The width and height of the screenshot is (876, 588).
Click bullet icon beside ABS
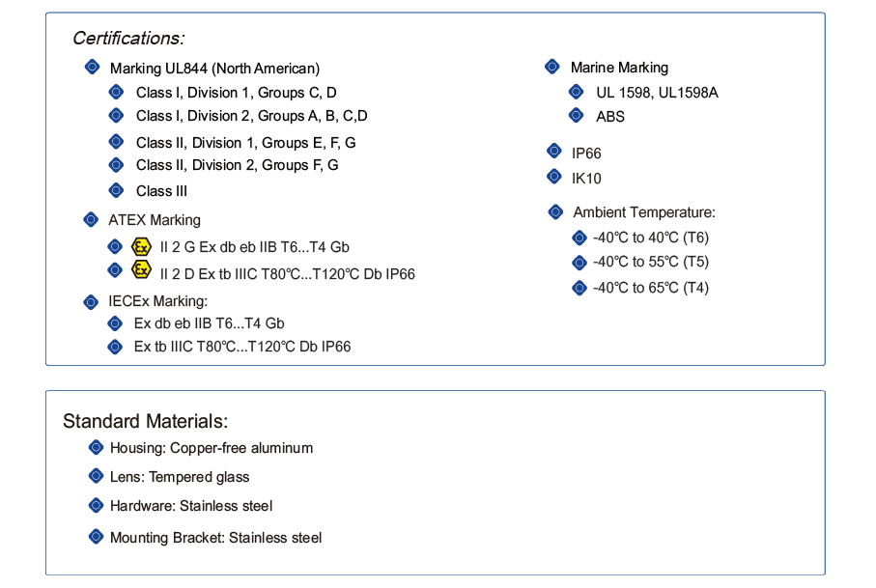[576, 115]
